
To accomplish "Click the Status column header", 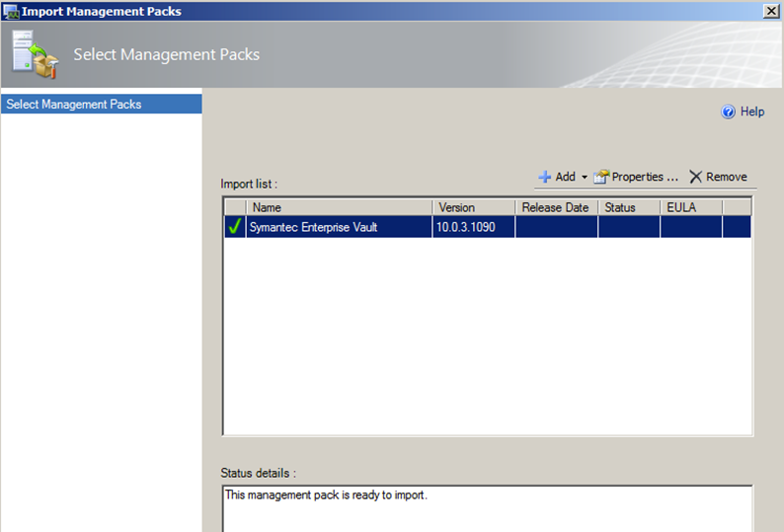I will point(629,207).
